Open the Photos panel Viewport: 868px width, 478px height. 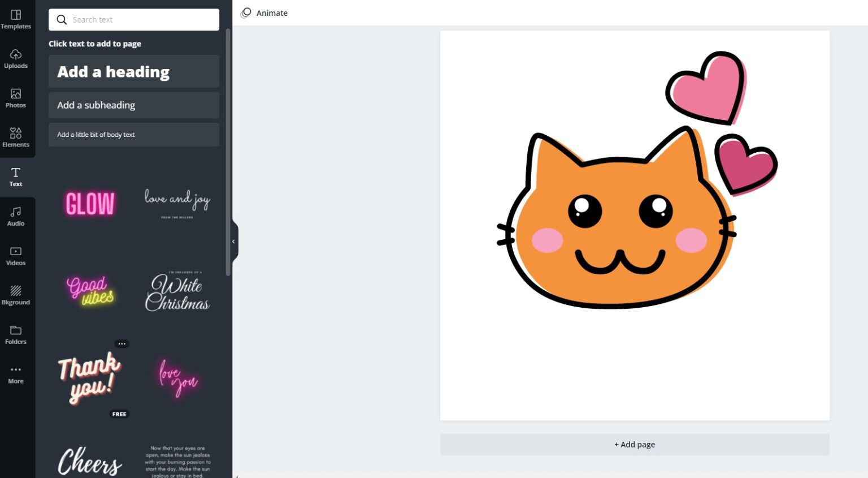pyautogui.click(x=16, y=98)
